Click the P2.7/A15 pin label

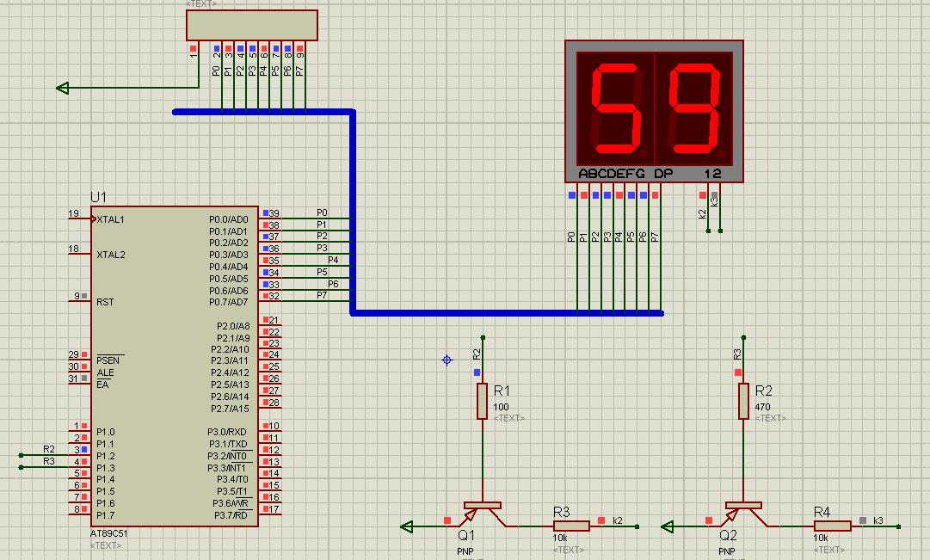[x=230, y=408]
